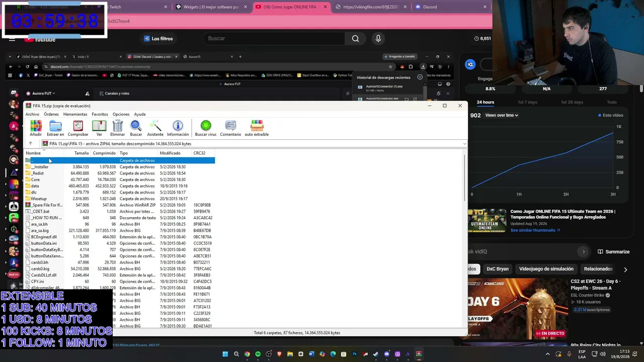Screen dimensions: 644x362
Task: Open the Ayuda menu
Action: pos(140,114)
